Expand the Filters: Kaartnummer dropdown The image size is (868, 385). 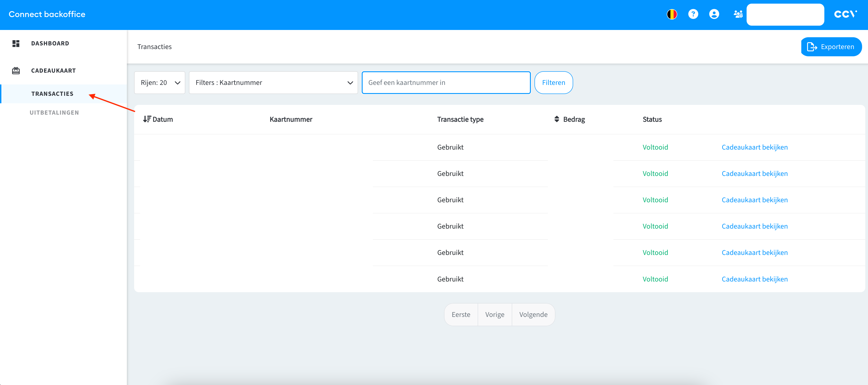point(273,83)
